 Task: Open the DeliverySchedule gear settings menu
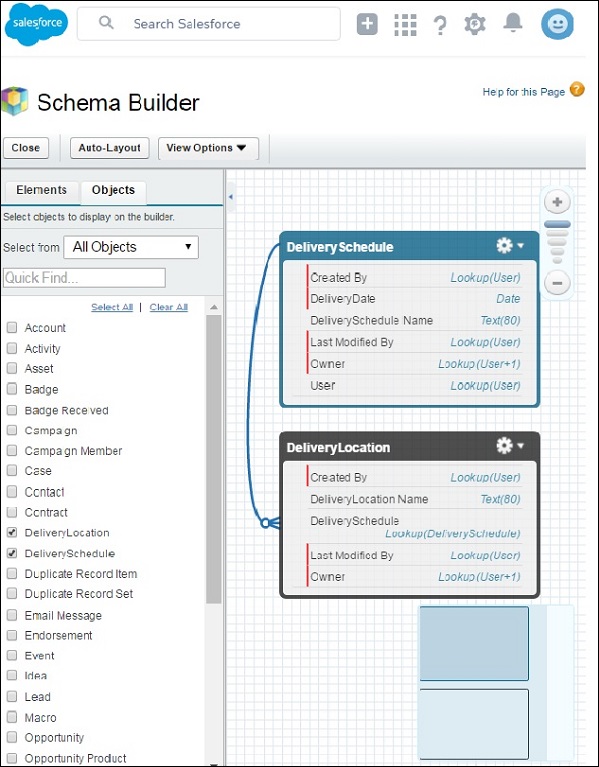click(510, 246)
